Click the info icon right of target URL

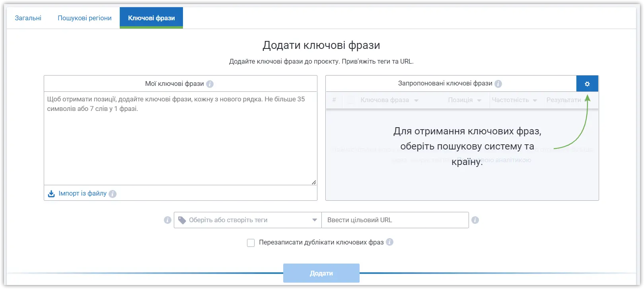pyautogui.click(x=475, y=220)
